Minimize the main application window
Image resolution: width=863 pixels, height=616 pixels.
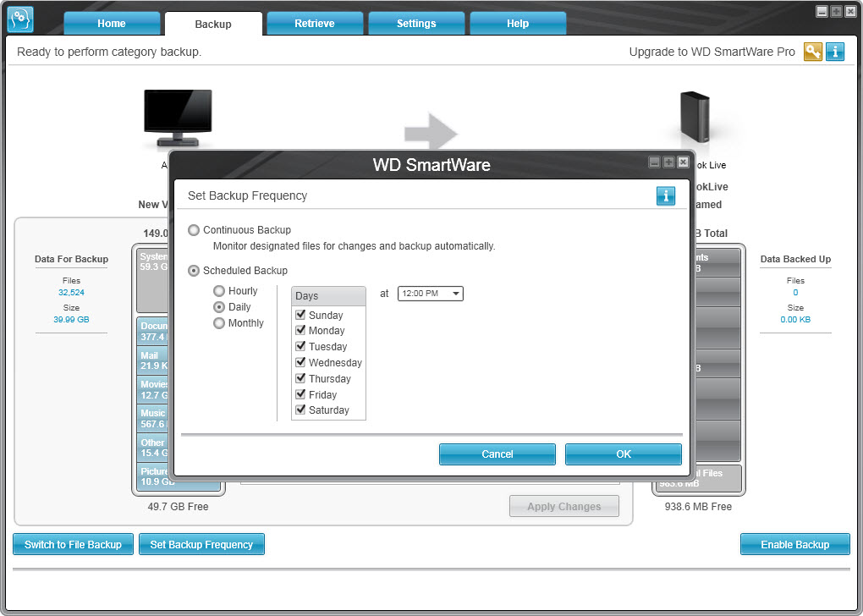[822, 12]
